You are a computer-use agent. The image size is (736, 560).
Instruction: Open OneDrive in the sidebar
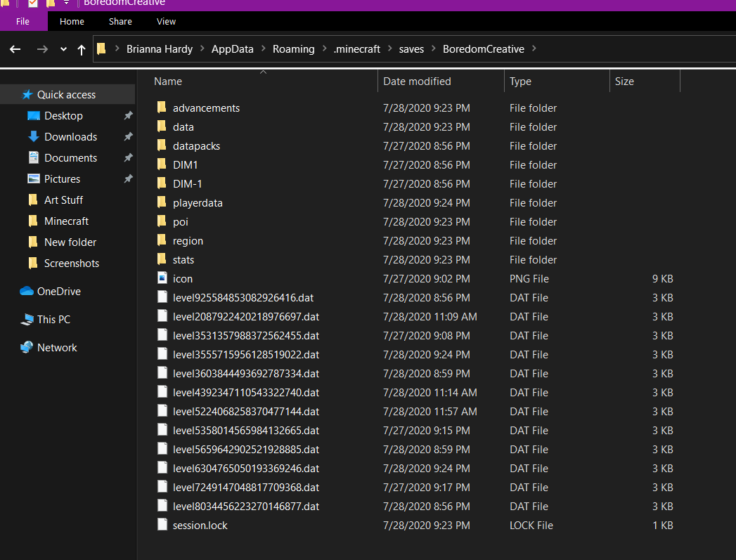[58, 292]
